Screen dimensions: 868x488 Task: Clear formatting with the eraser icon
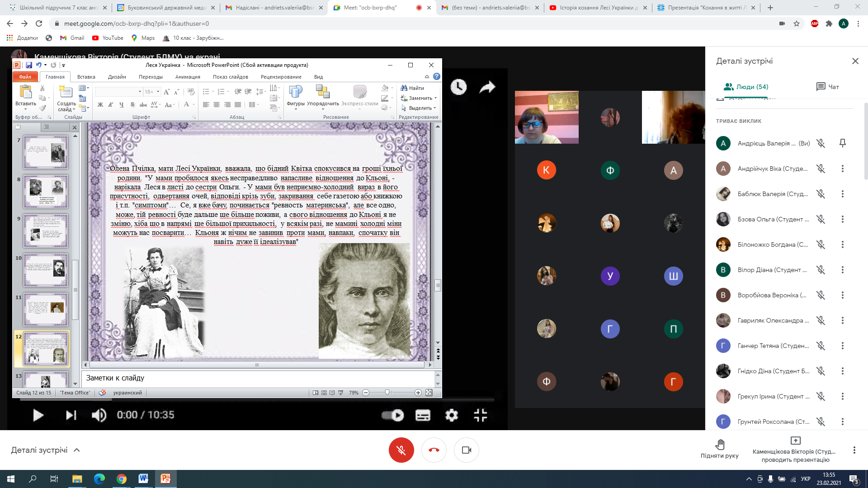tap(191, 92)
